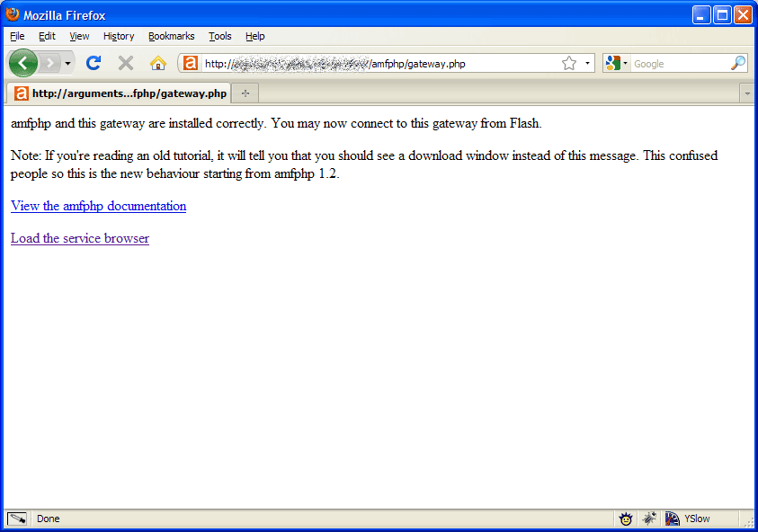The image size is (758, 532).
Task: Click the greyed Forward arrow button
Action: (49, 63)
